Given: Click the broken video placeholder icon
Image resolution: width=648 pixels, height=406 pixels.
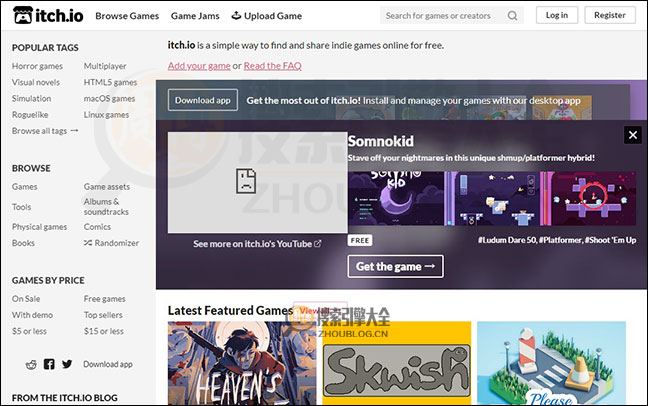Looking at the screenshot, I should (x=246, y=181).
